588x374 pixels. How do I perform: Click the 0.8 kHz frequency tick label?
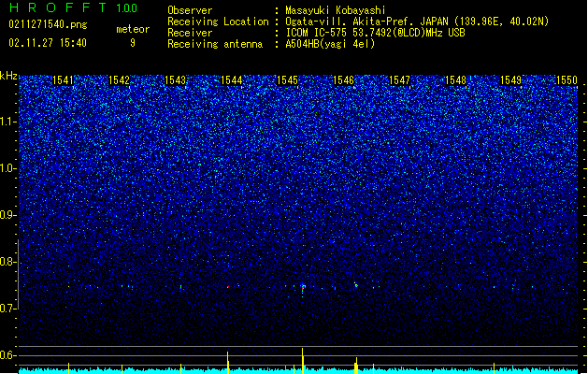point(8,262)
